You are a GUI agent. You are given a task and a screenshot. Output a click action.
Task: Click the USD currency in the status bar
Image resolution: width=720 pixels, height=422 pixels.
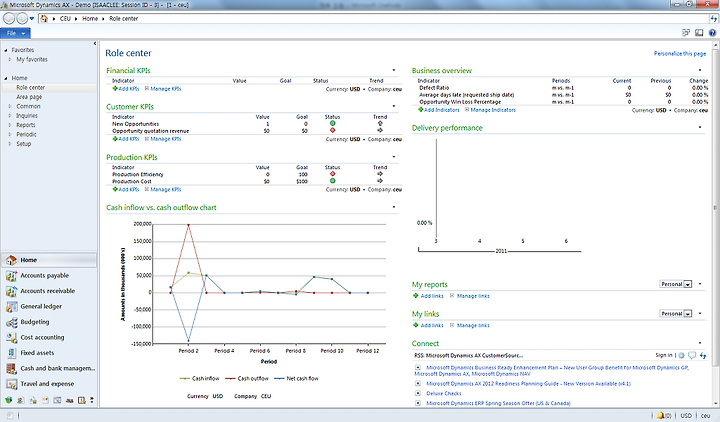(x=686, y=416)
